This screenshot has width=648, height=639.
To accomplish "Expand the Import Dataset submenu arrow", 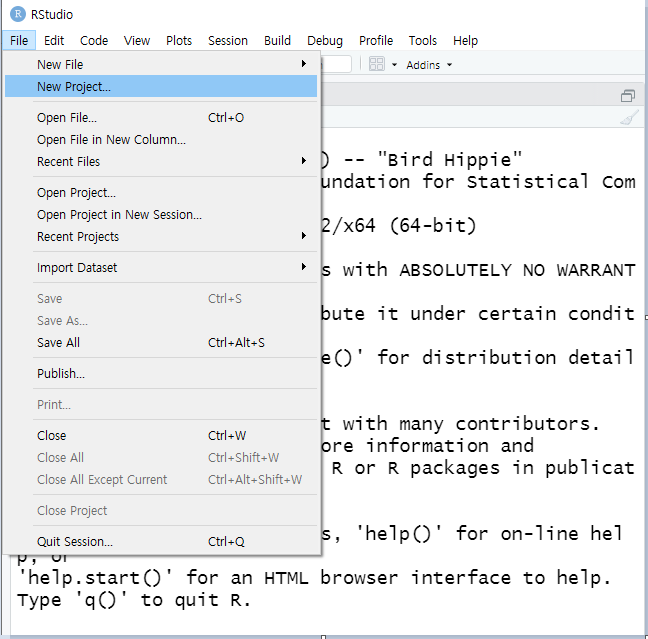I will tap(304, 267).
